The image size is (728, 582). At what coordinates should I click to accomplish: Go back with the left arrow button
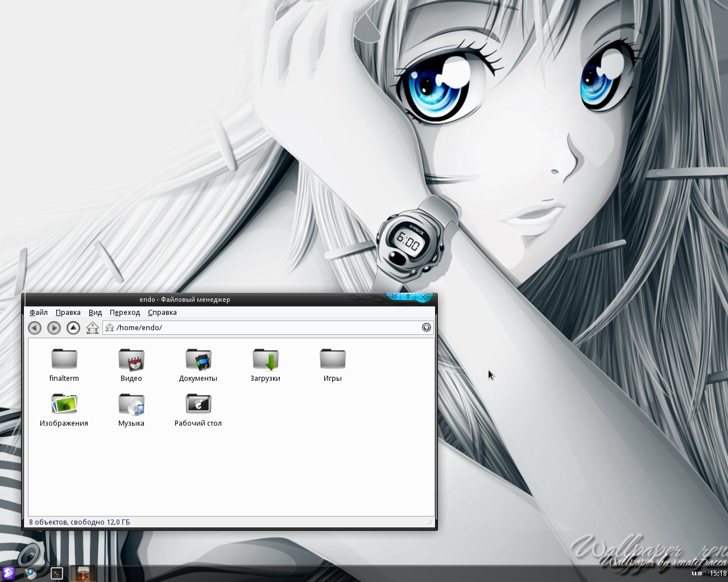click(35, 328)
